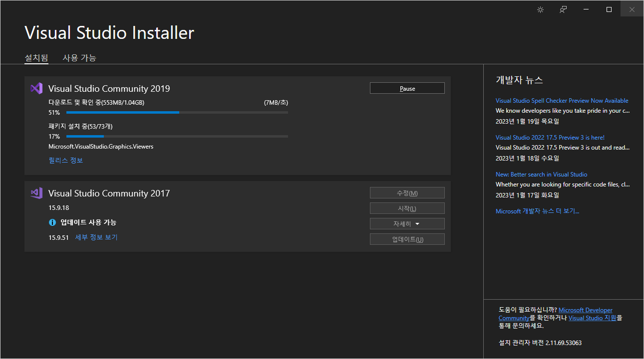Open the Visual Studio 지원 link
Screen dimensions: 644x359
(593, 318)
